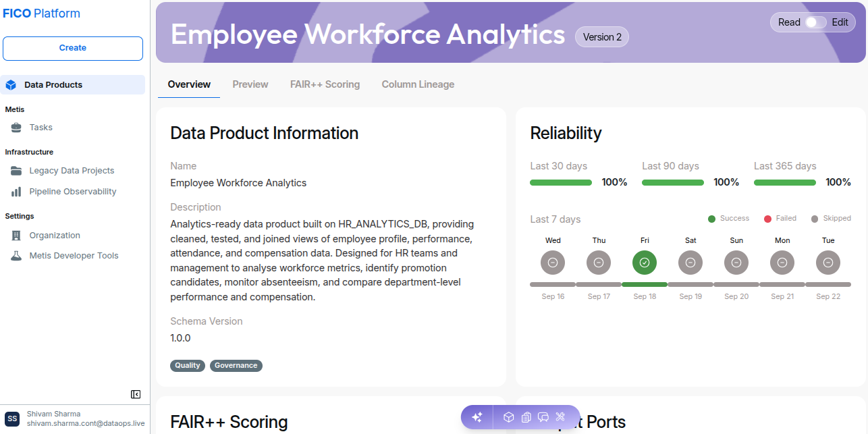
Task: Go to Pipeline Observability label
Action: click(x=73, y=192)
